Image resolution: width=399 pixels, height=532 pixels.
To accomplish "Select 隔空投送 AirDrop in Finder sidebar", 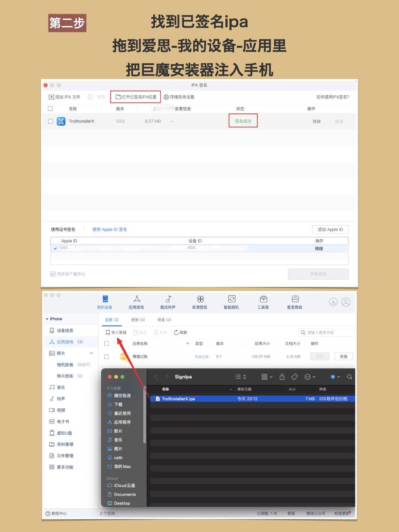I will click(x=119, y=396).
